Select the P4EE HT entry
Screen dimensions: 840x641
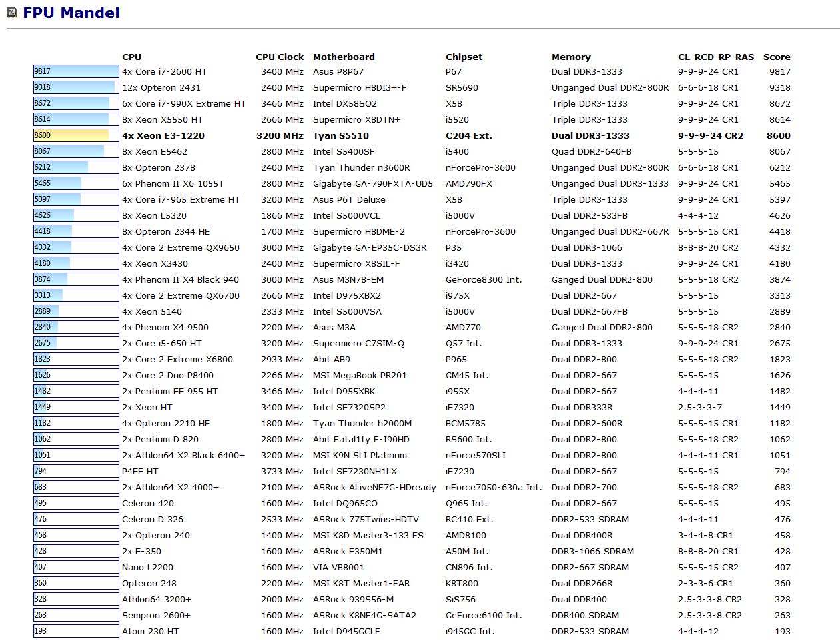(x=140, y=472)
